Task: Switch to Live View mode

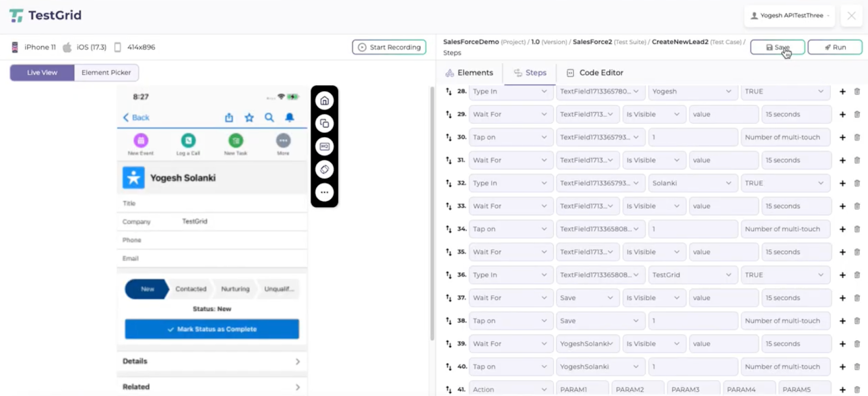Action: pos(42,73)
